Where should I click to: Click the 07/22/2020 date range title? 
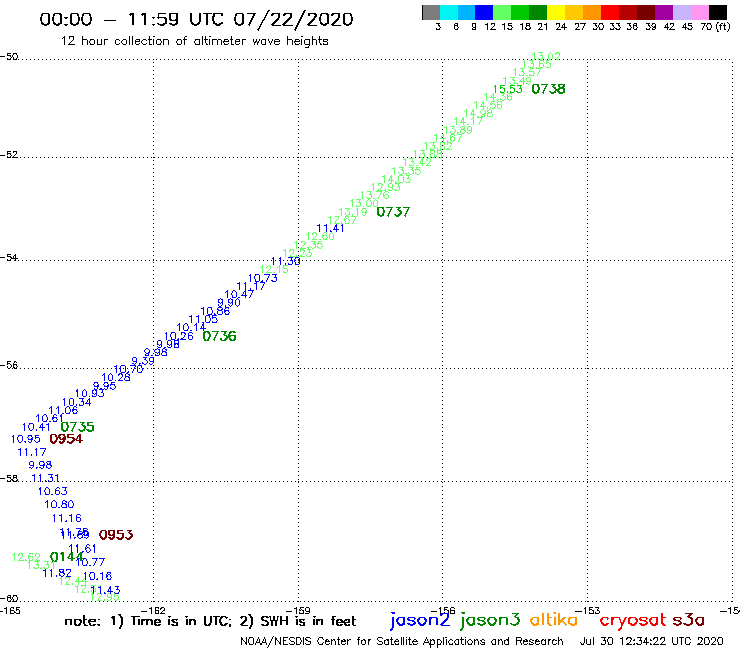point(196,20)
